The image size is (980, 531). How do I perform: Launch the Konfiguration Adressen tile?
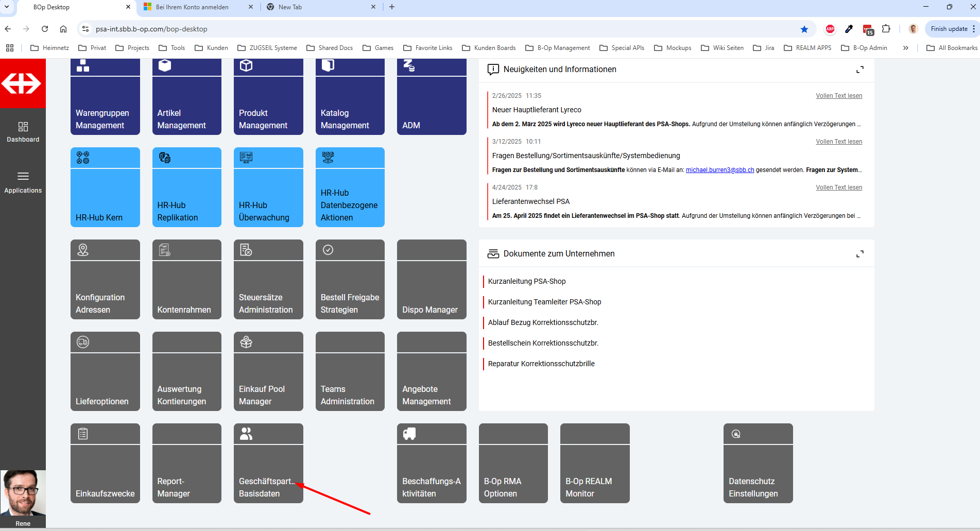pyautogui.click(x=105, y=279)
